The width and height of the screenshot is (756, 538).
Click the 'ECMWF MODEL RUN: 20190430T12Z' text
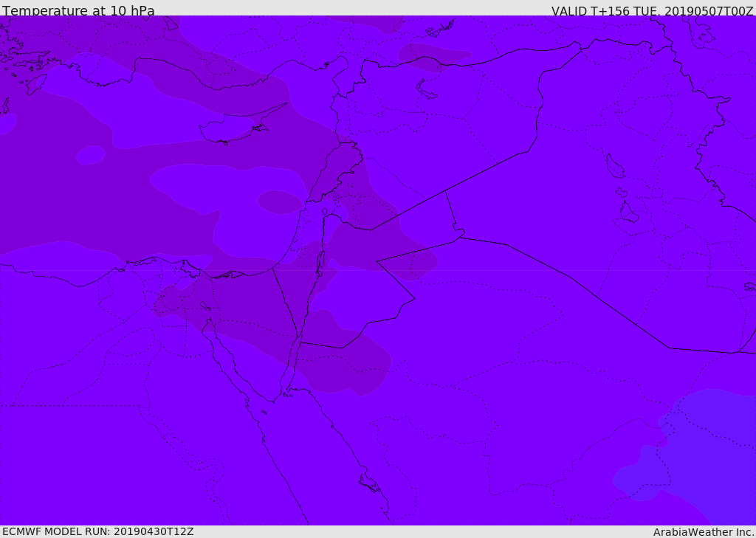[98, 532]
